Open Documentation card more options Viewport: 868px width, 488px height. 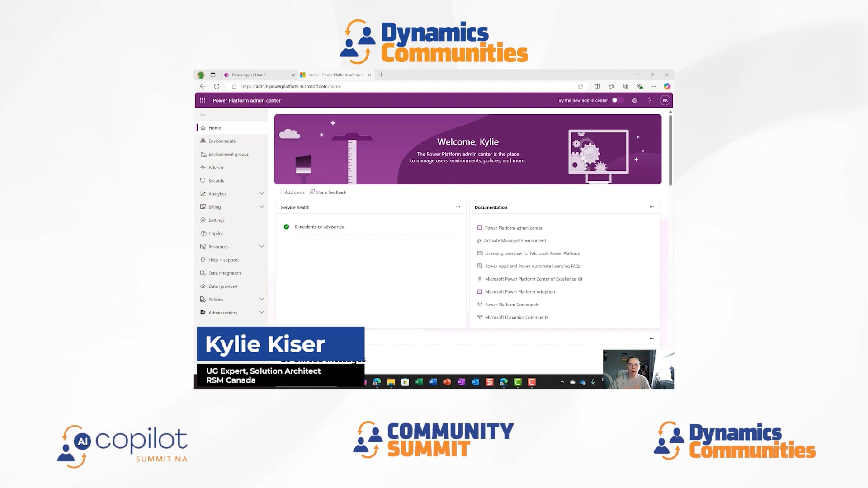click(651, 207)
